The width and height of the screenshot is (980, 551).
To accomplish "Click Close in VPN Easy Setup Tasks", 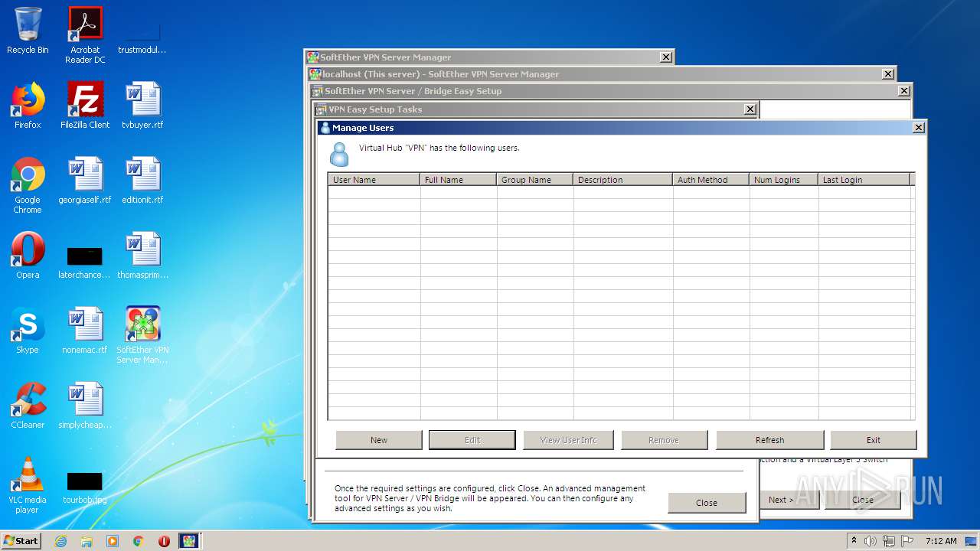I will [707, 503].
